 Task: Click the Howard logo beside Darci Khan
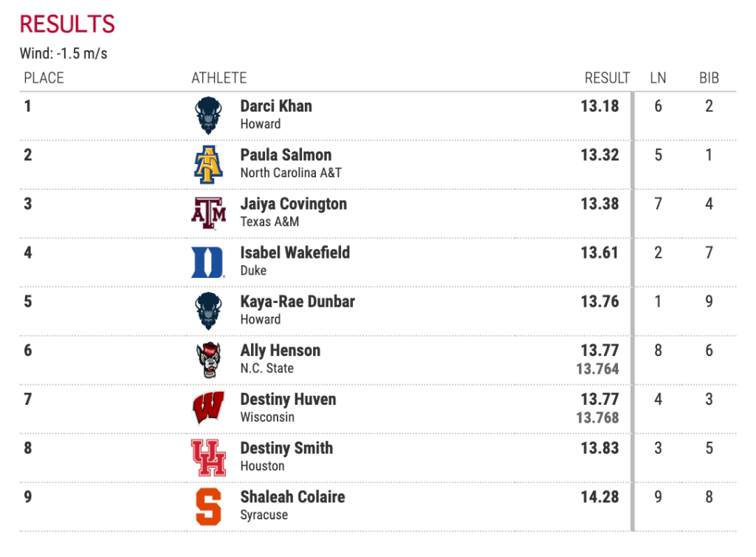208,115
